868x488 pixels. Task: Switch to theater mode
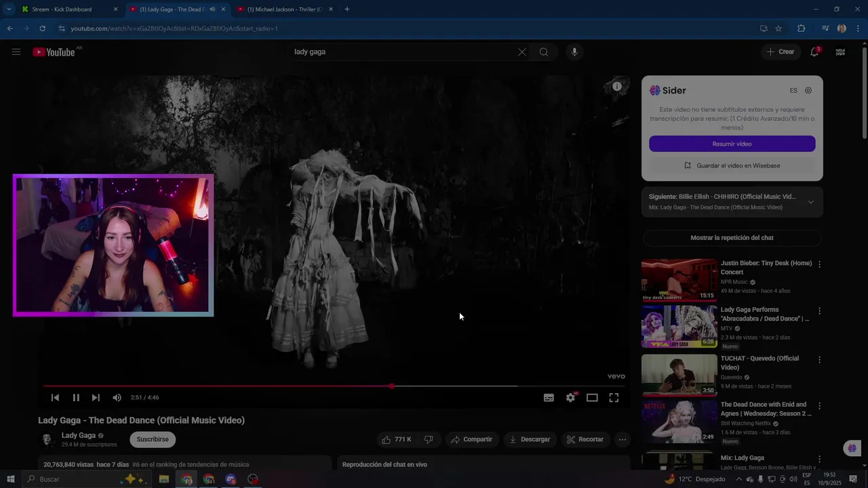pos(592,398)
